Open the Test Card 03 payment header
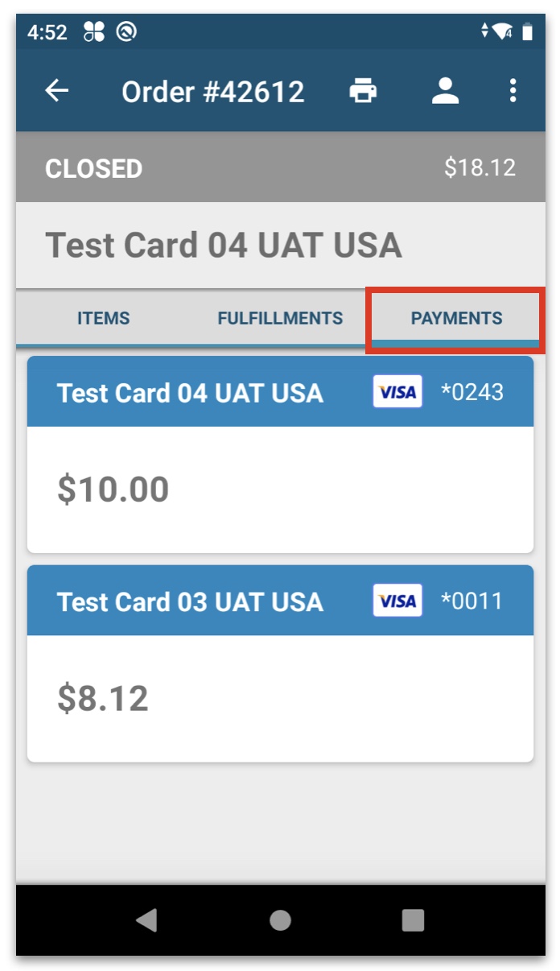 280,601
